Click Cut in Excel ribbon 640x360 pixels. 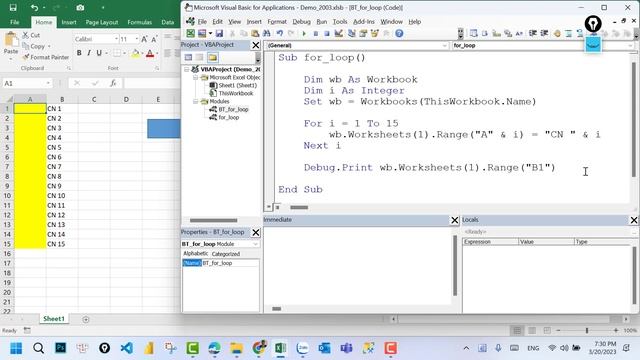[x=31, y=36]
